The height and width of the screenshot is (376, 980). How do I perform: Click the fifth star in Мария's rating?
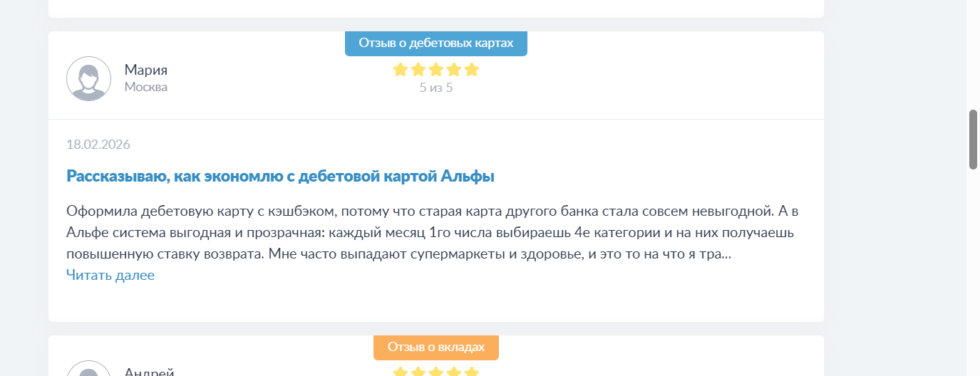pos(472,70)
